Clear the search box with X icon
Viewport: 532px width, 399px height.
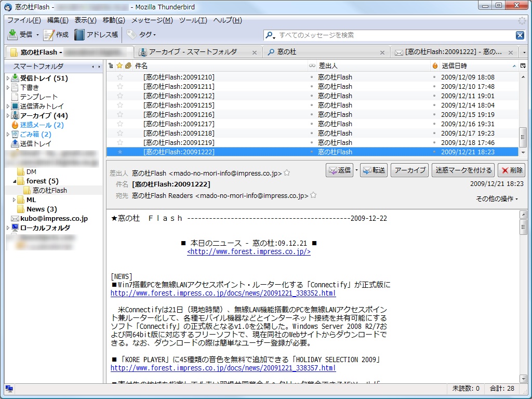(520, 35)
